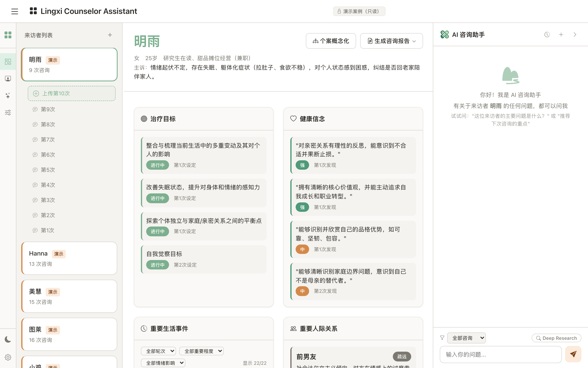Click the 输入你的问题 input field
588x368 pixels.
tap(501, 354)
